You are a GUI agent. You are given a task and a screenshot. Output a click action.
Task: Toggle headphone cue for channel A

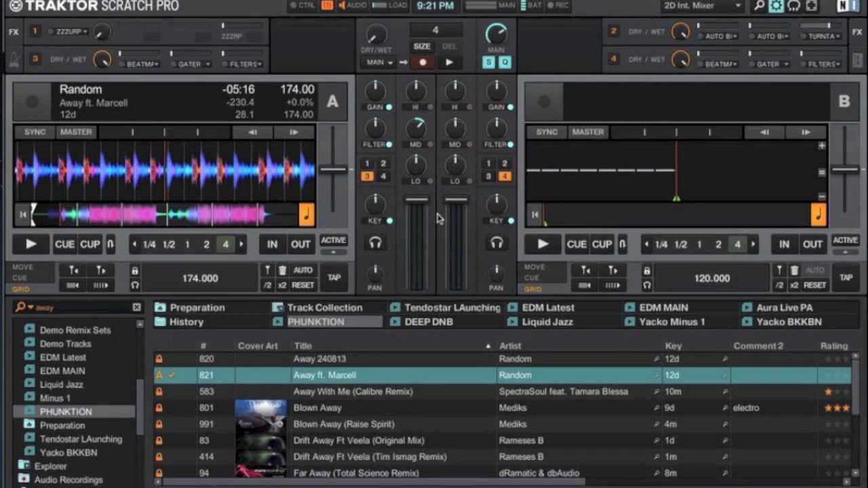[375, 243]
